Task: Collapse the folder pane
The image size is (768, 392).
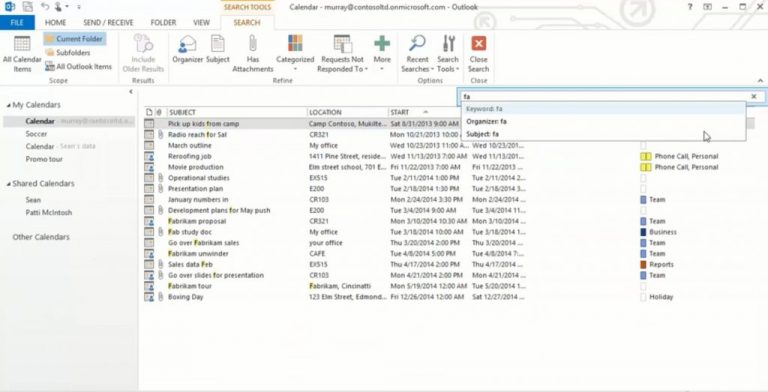Action: coord(131,92)
